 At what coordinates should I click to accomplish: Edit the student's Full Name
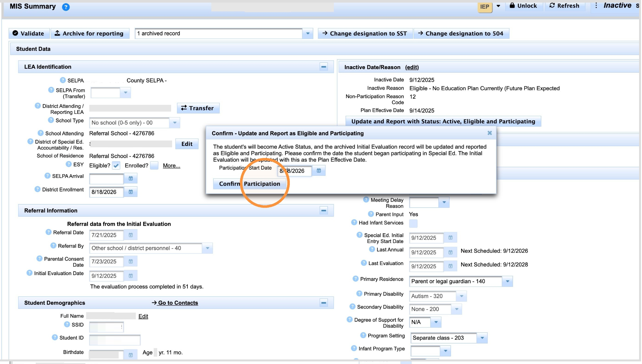click(143, 316)
